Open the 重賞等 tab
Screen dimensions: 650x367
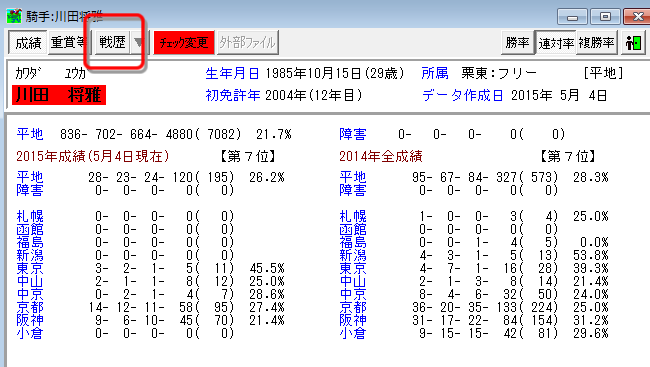point(68,43)
